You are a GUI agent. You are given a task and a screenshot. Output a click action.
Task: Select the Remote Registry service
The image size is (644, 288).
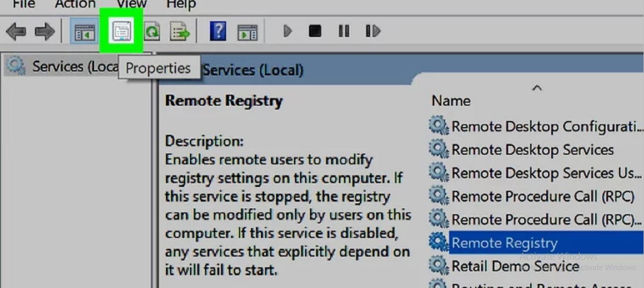[x=536, y=243]
